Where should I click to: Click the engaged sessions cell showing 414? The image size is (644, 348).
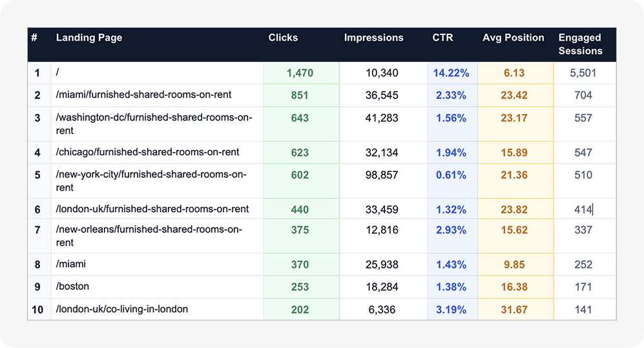(x=583, y=210)
